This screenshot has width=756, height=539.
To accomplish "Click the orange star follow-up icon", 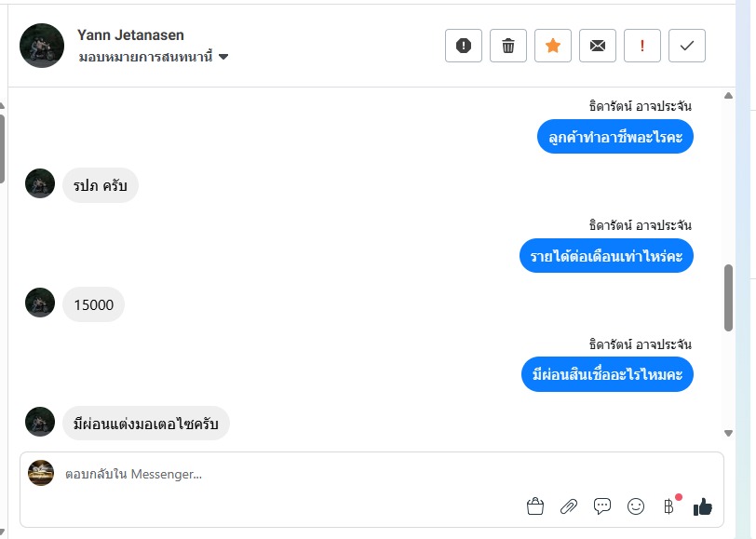I will [553, 46].
